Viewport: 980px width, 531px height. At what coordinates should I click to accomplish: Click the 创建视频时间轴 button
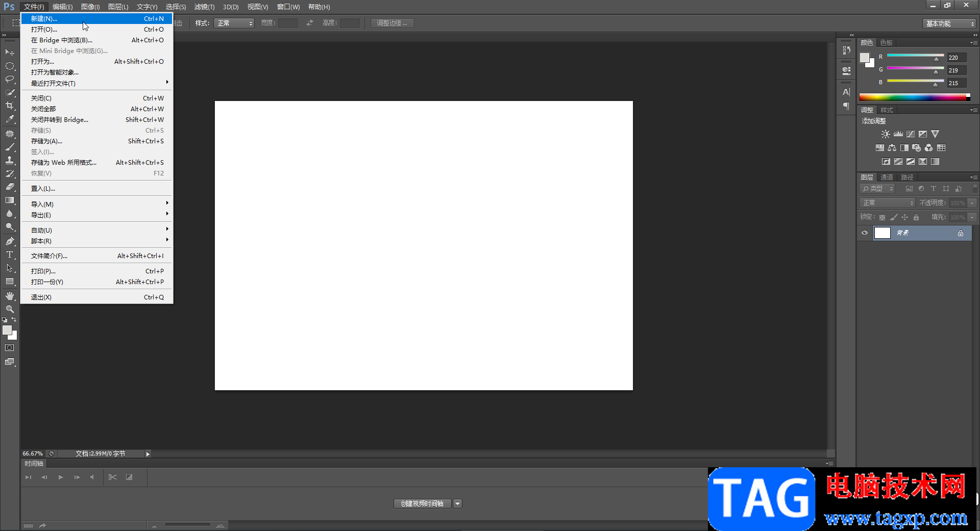point(422,504)
